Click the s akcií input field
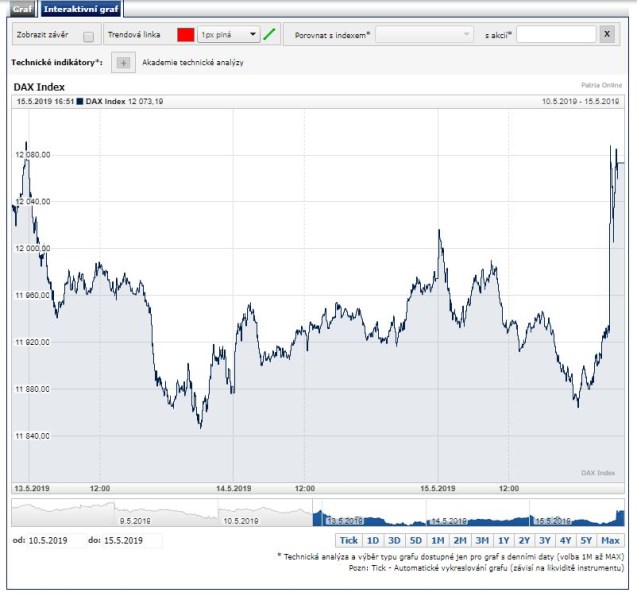Image resolution: width=637 pixels, height=600 pixels. coord(556,34)
